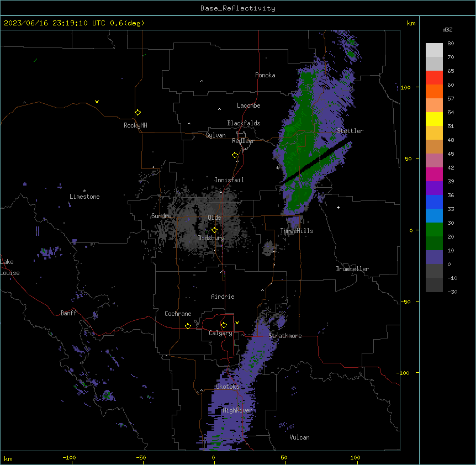Click the Cochrane label
Viewport: 476px width, 465px height.
tap(178, 314)
